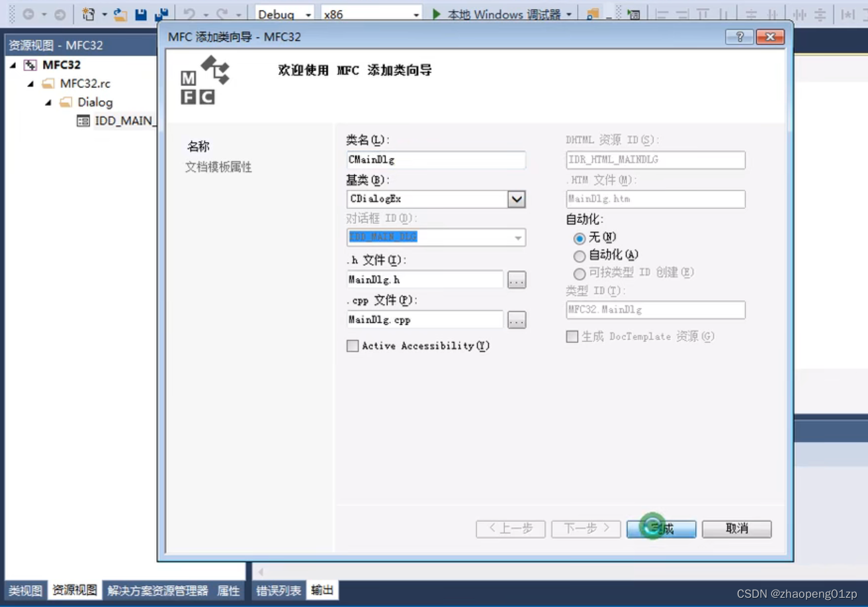This screenshot has height=607, width=868.
Task: Click the navigate forward toolbar arrow
Action: (x=60, y=14)
